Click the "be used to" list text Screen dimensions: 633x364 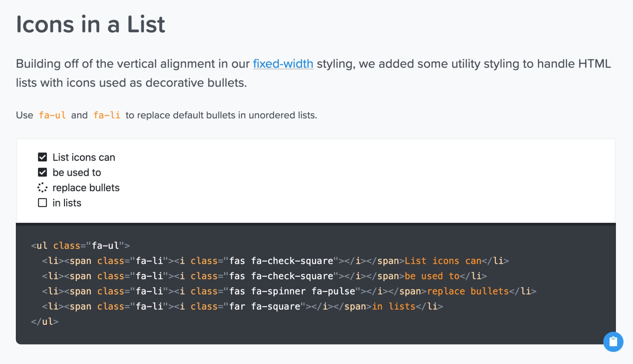[77, 172]
